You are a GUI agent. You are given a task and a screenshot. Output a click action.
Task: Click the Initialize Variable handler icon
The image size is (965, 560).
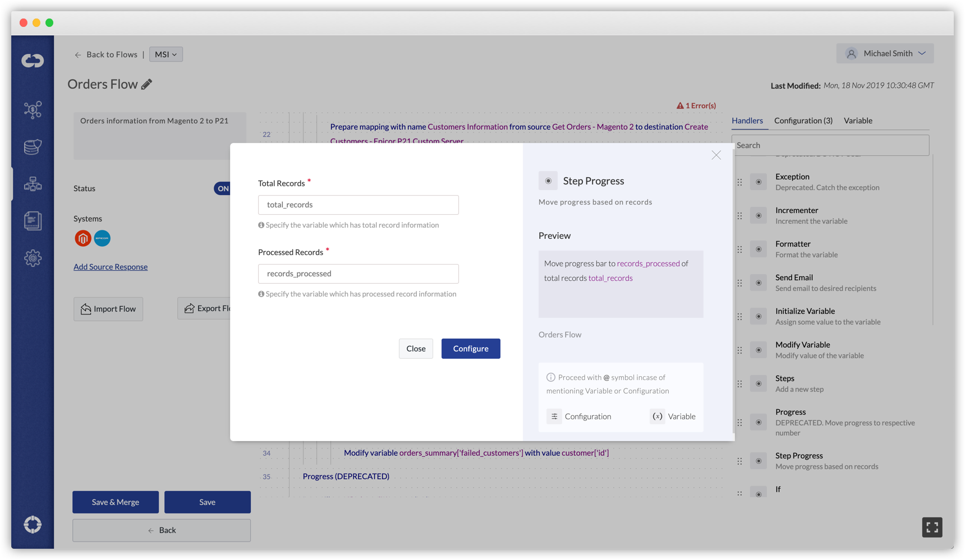click(x=759, y=317)
